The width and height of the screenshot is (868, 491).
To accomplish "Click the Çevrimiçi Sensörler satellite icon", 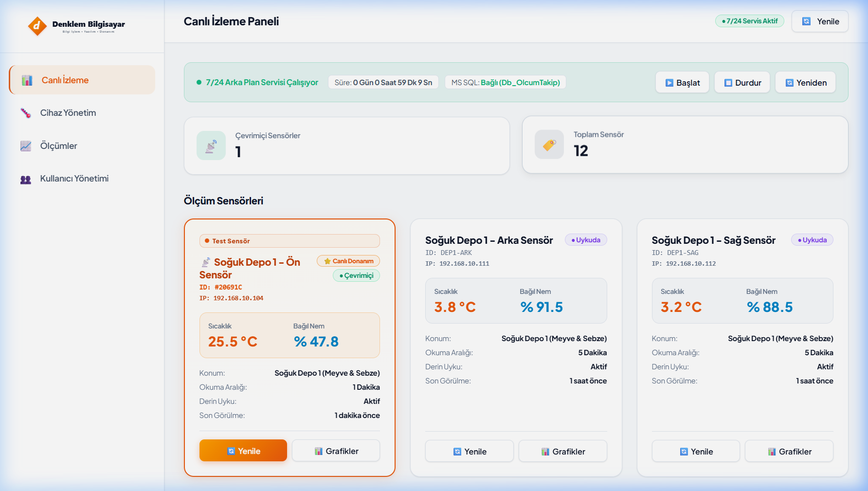I will (x=211, y=145).
